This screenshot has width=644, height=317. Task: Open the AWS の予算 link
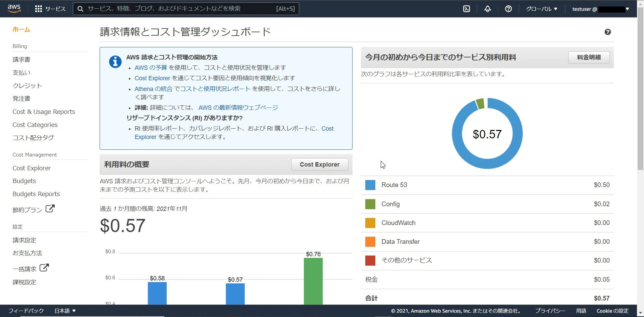click(151, 67)
